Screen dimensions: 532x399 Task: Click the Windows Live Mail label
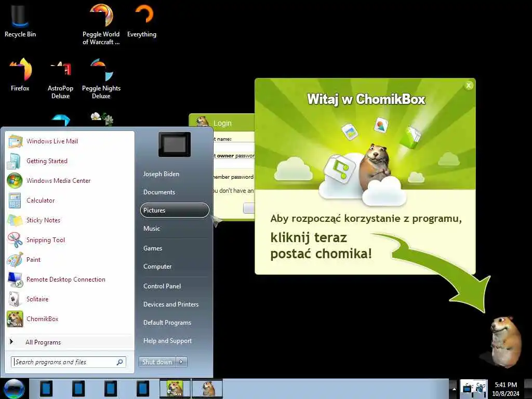(x=52, y=141)
